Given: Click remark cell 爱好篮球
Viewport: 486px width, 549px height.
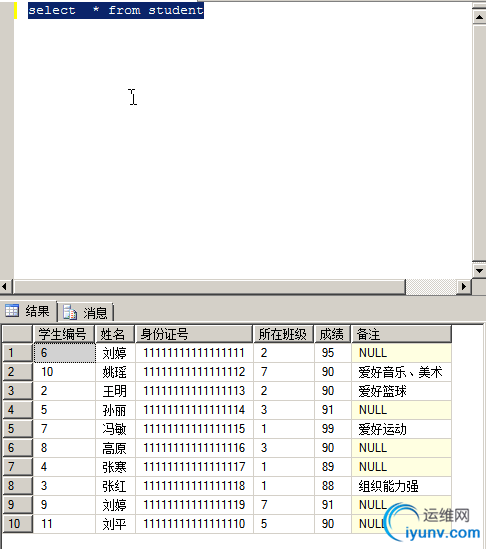Looking at the screenshot, I should coord(401,391).
